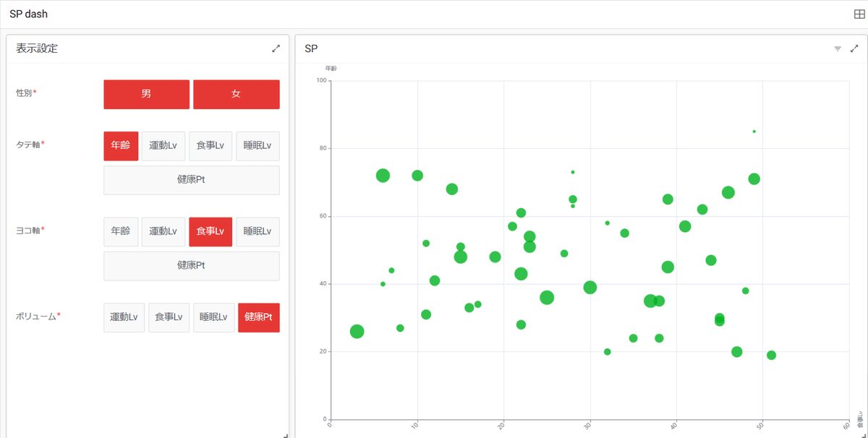Click the 表示設定 panel heading

[x=37, y=48]
